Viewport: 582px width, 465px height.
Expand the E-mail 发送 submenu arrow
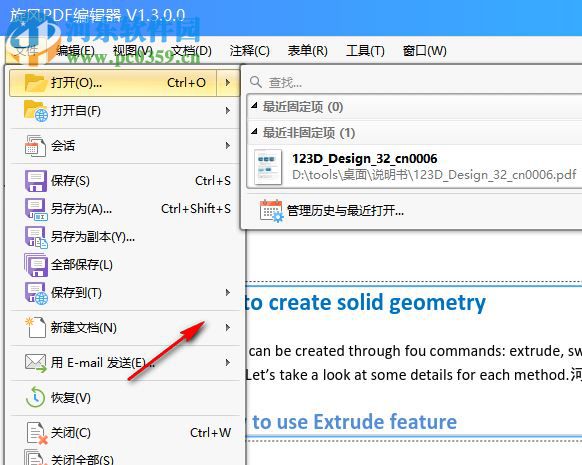[x=228, y=363]
